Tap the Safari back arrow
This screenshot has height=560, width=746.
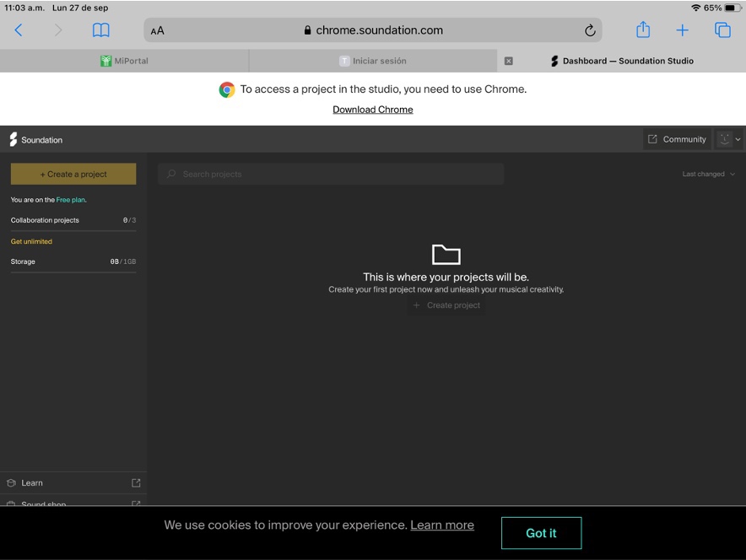19,30
